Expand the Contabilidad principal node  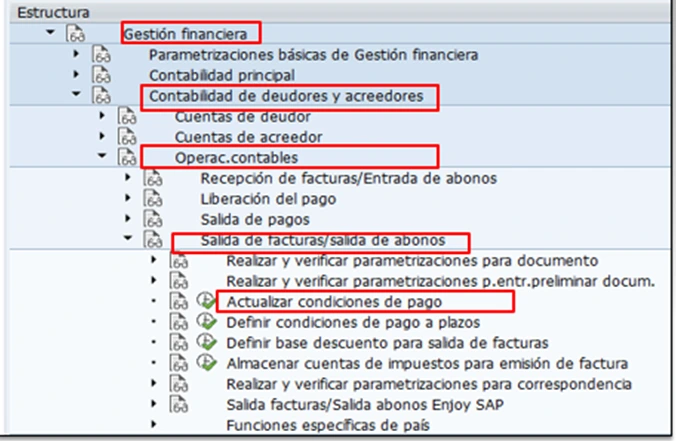(x=76, y=74)
